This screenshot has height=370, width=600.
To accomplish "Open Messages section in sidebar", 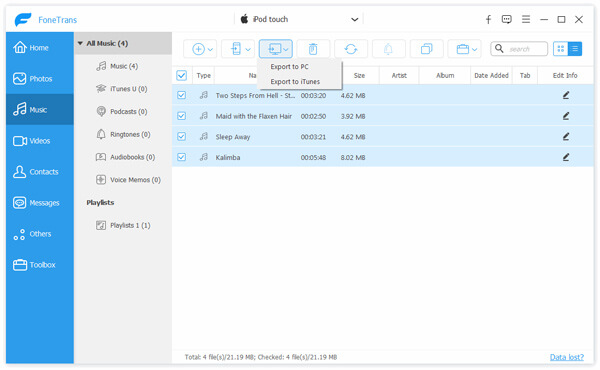I will click(x=40, y=203).
